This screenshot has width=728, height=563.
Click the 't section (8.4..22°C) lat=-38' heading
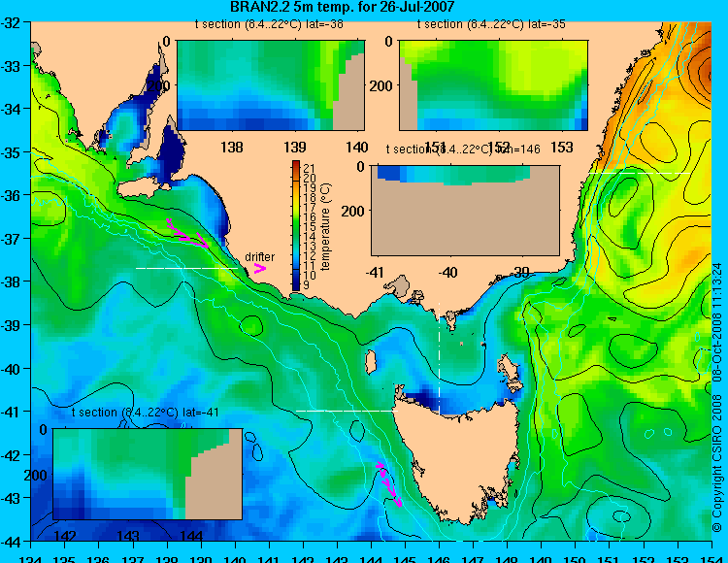click(269, 24)
